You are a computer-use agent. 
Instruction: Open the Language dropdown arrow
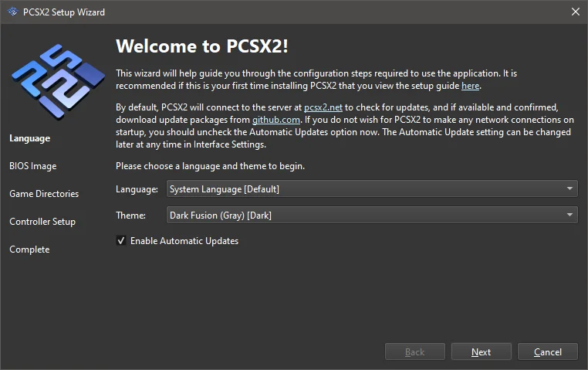point(569,188)
